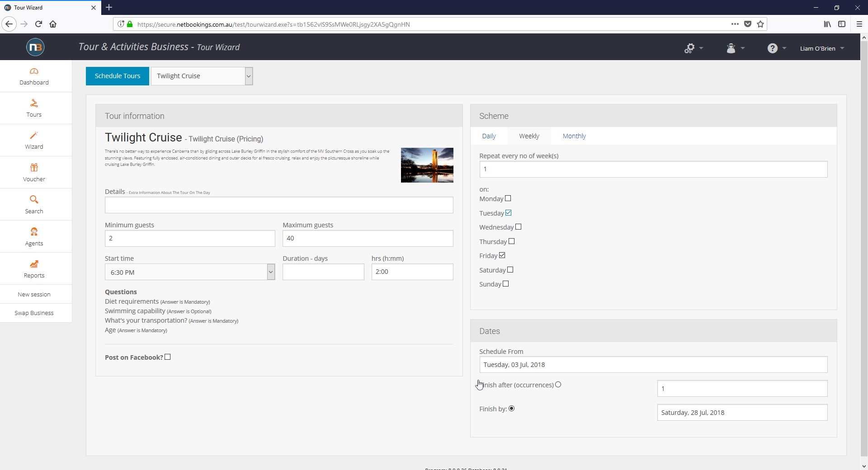Reload the current page
This screenshot has height=470, width=868.
coord(38,24)
